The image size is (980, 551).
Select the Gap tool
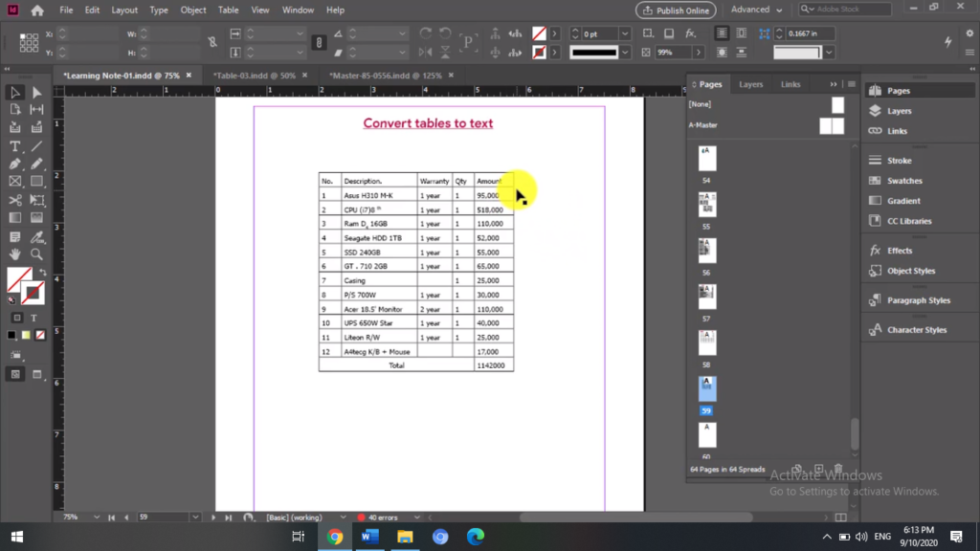(x=37, y=109)
